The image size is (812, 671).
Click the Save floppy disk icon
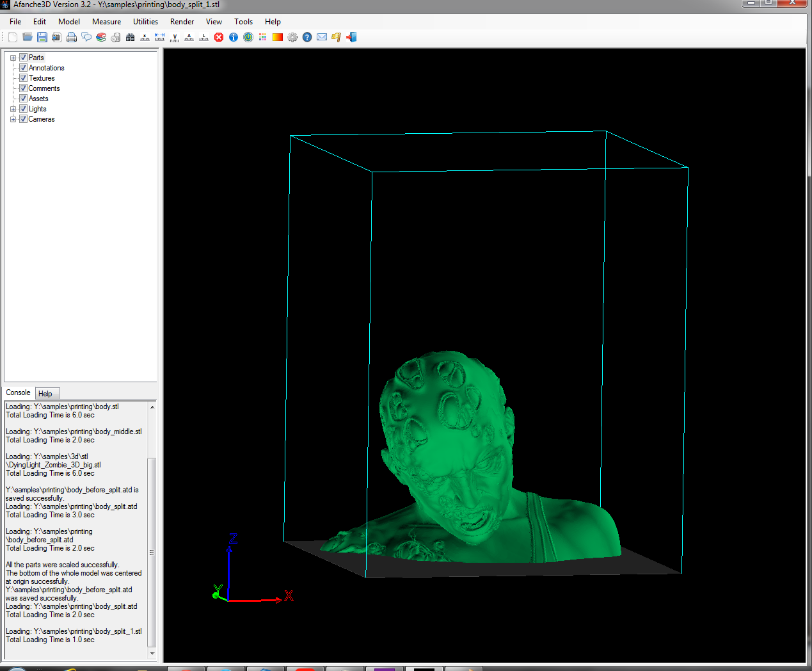coord(42,37)
